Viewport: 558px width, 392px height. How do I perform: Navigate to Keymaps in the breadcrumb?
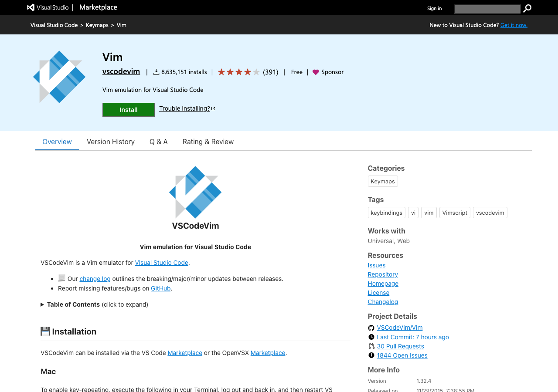(x=97, y=25)
